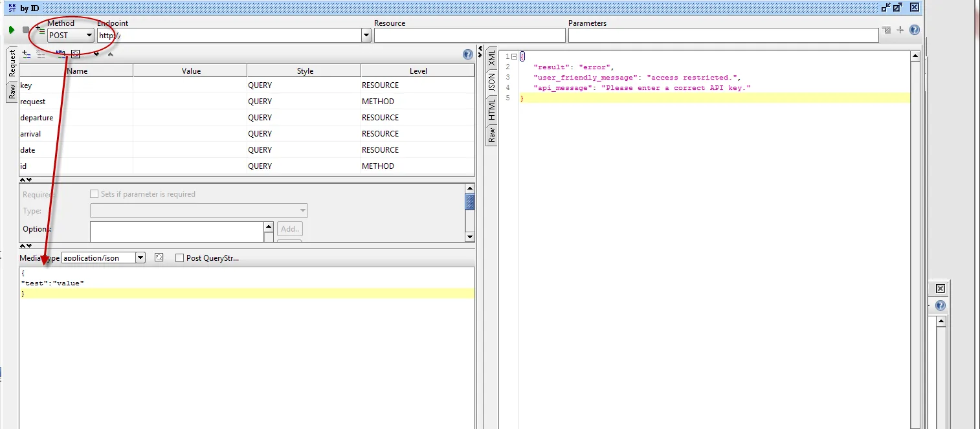
Task: Click the extract parameters from URL icon
Action: click(60, 54)
